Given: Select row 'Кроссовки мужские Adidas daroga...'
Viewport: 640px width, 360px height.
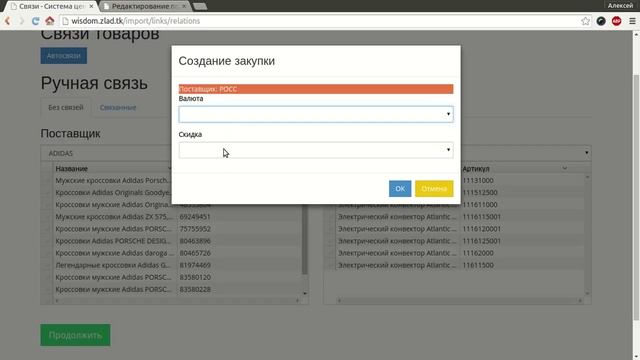Looking at the screenshot, I should (x=115, y=253).
